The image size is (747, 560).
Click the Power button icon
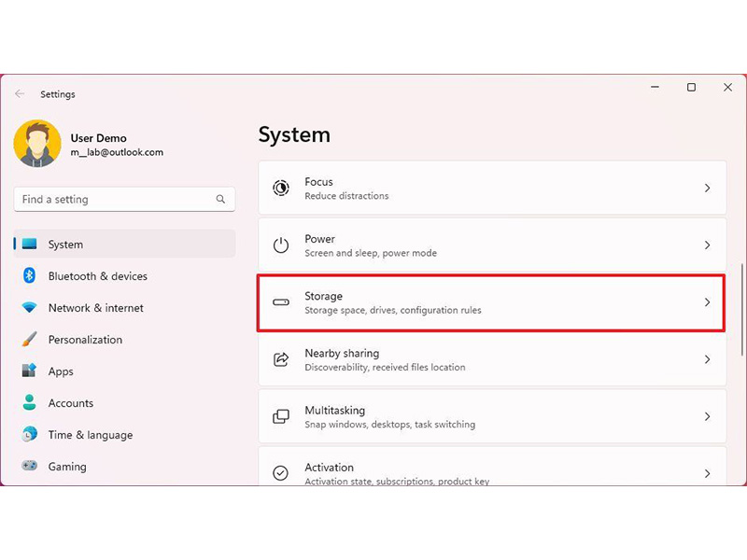[281, 245]
